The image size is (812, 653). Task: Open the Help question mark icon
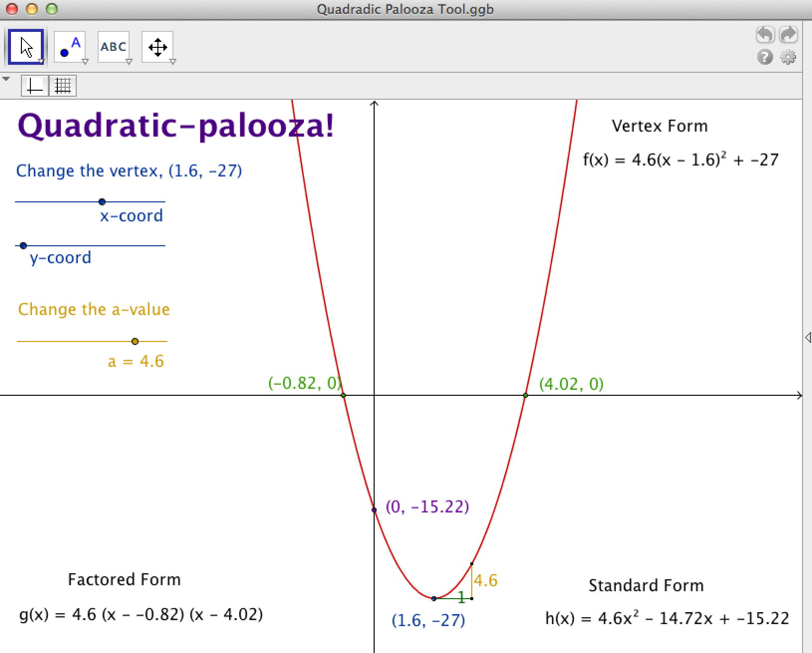coord(765,57)
